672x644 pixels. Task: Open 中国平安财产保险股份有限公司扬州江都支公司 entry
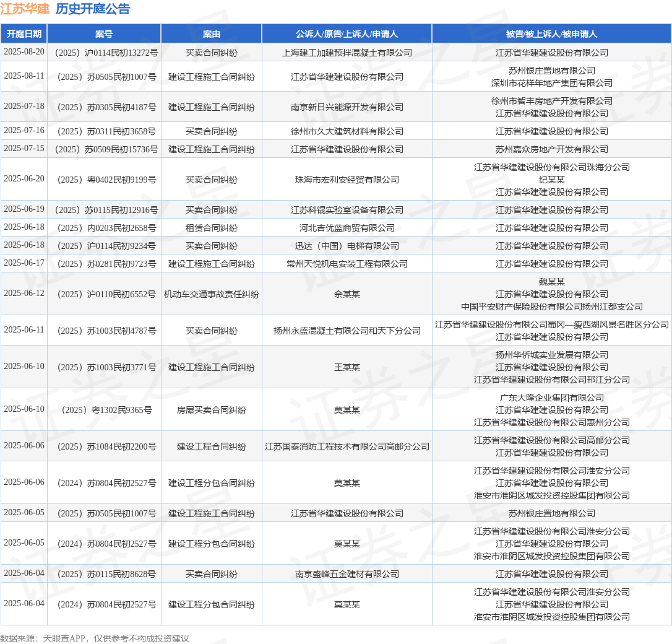(551, 307)
